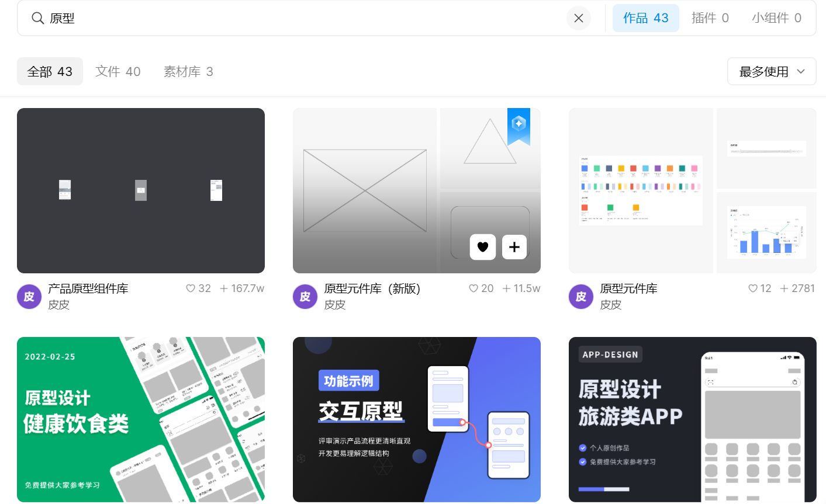Open the 原型元件库（新版）title link

(x=372, y=289)
